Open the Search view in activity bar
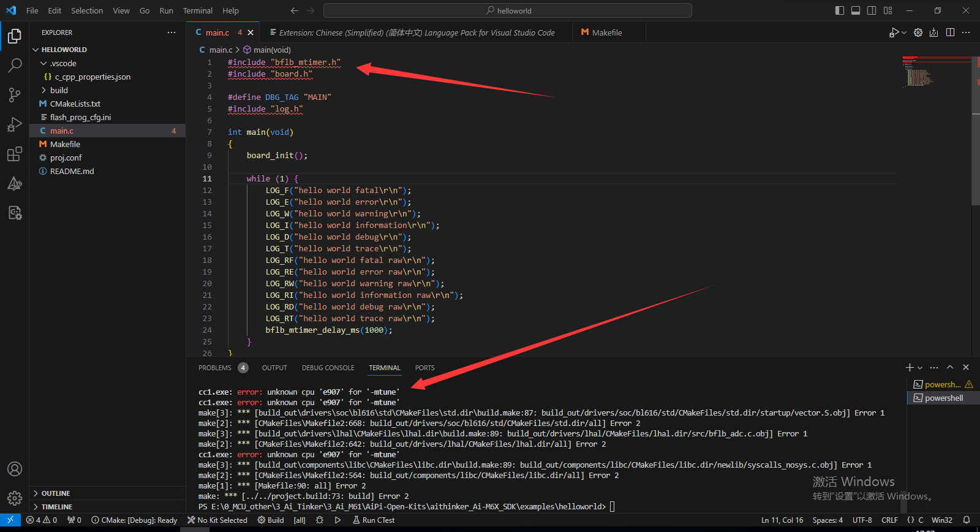The width and height of the screenshot is (980, 532). (15, 65)
